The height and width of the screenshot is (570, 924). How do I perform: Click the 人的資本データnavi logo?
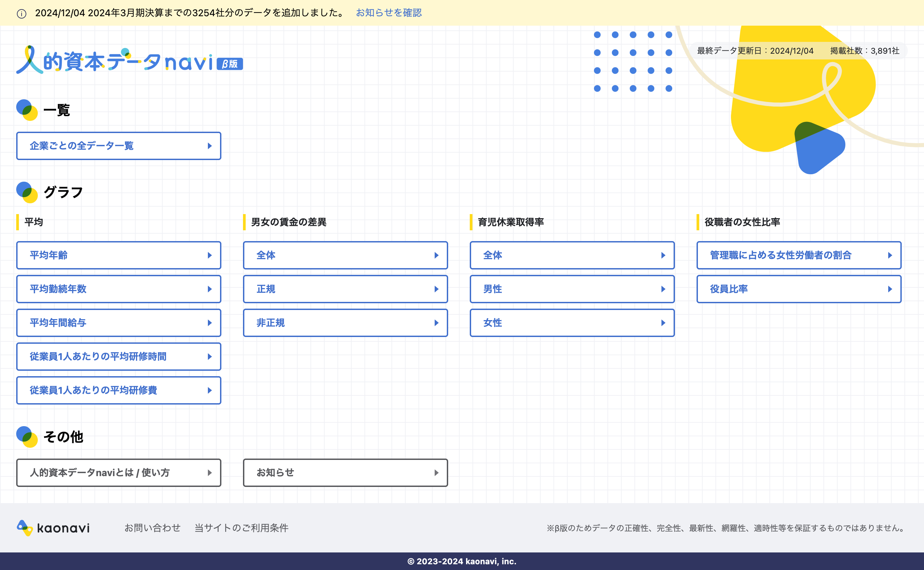[130, 60]
